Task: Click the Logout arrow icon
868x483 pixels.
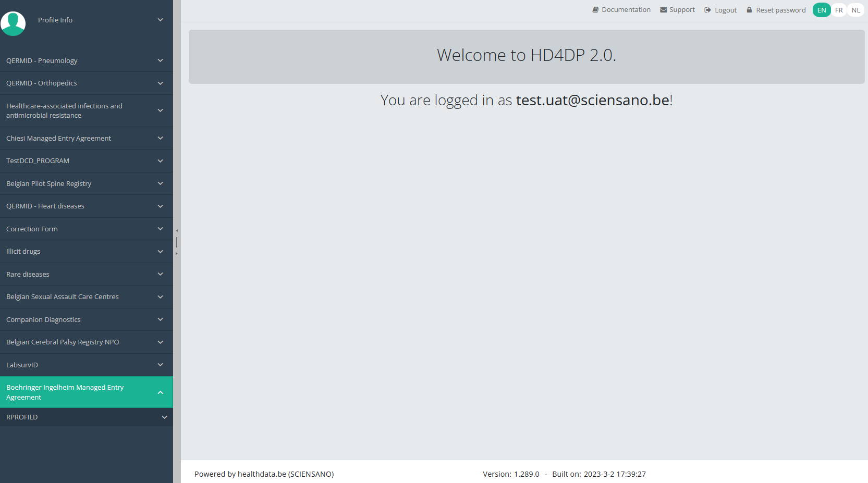Action: pos(707,10)
